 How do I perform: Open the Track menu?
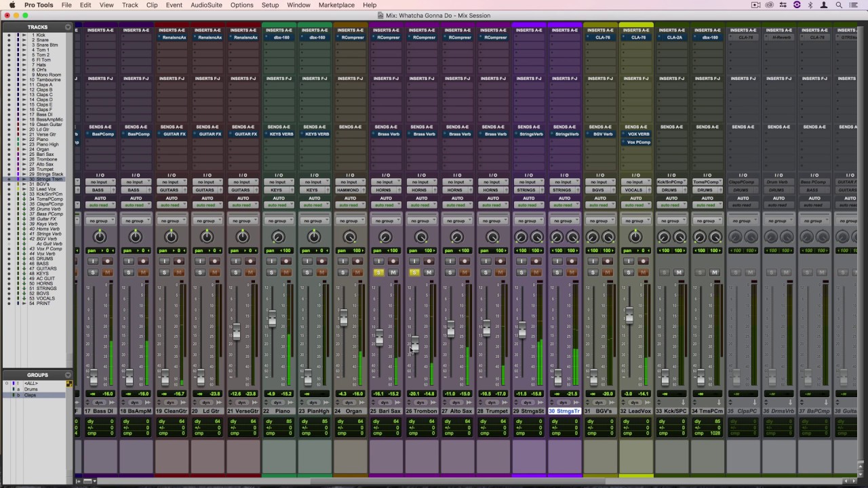tap(130, 5)
